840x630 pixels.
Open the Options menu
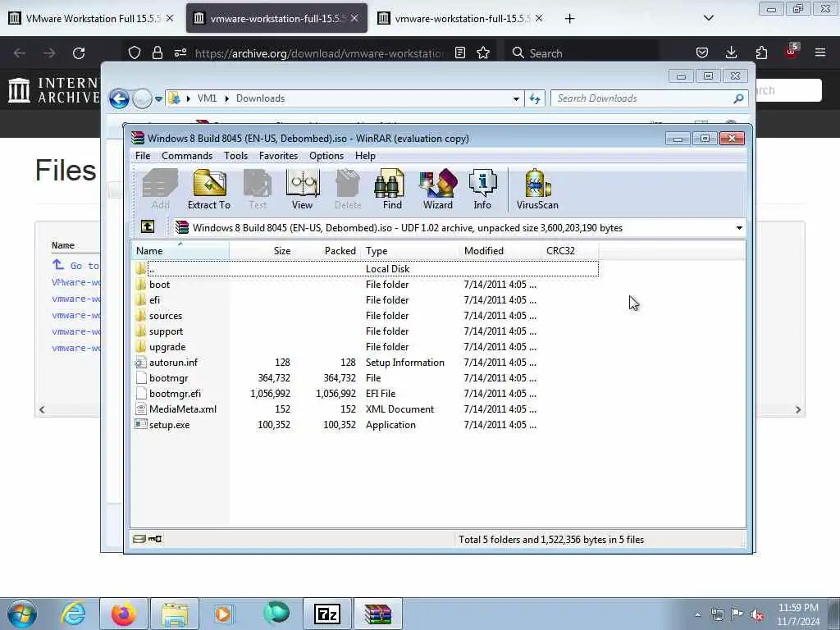(326, 156)
